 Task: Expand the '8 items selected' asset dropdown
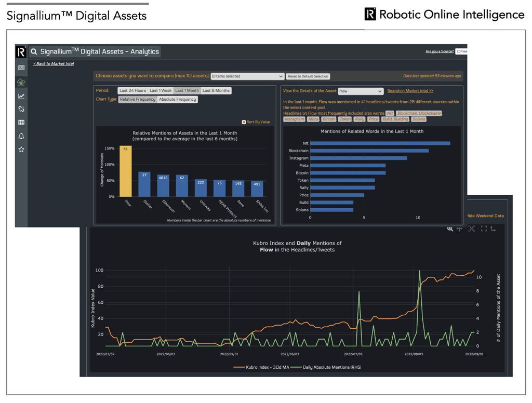(247, 76)
